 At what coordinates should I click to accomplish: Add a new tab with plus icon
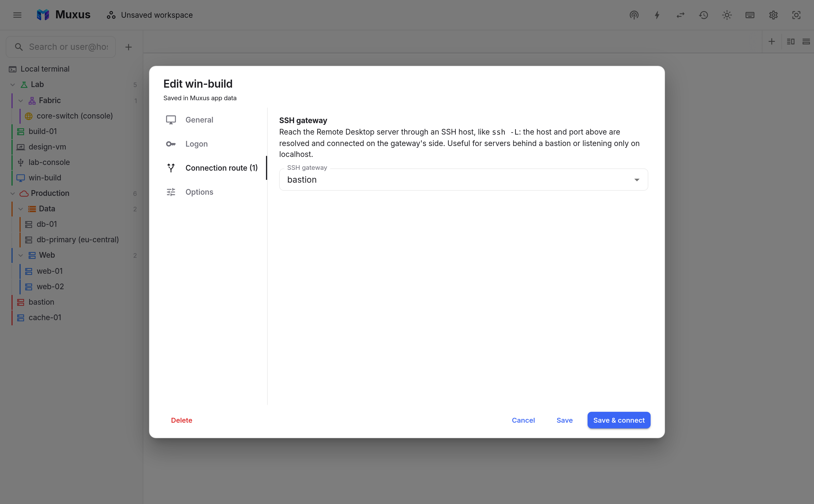(x=772, y=41)
